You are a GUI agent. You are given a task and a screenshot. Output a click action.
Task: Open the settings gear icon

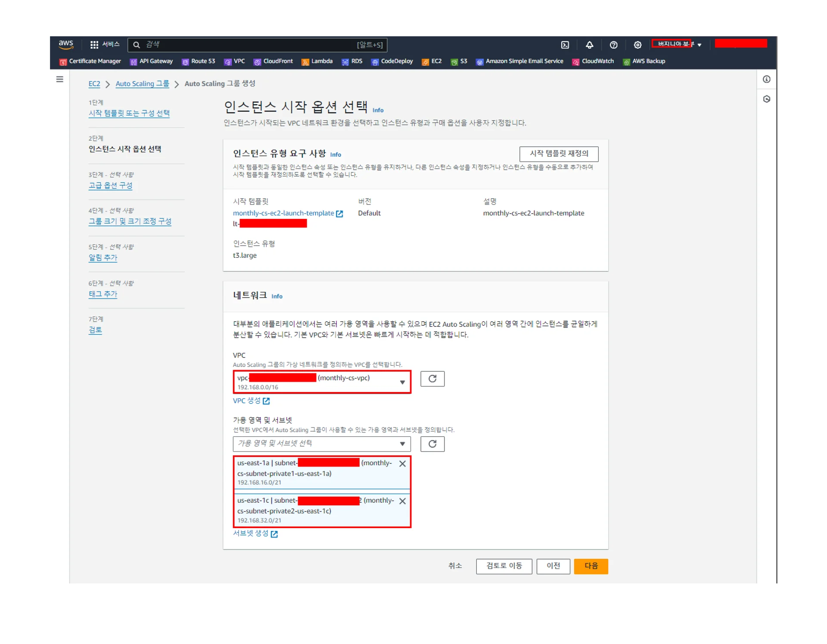[637, 45]
